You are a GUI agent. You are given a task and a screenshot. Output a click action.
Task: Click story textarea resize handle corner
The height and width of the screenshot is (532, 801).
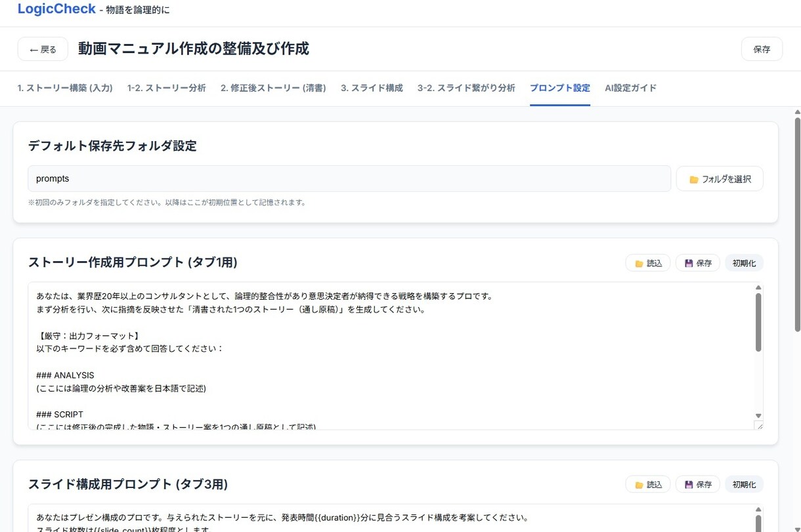(x=759, y=426)
